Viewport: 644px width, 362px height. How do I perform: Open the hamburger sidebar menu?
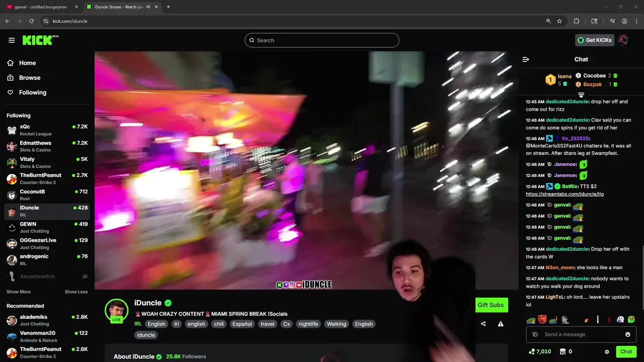[x=12, y=40]
